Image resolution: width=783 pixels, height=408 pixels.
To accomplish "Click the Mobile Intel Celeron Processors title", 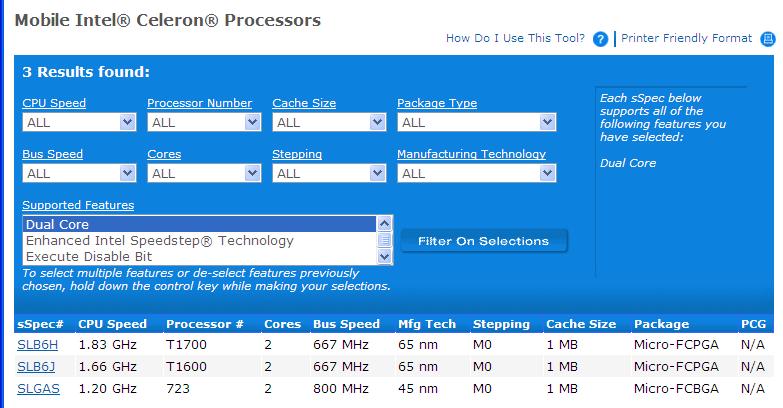I will click(x=168, y=20).
